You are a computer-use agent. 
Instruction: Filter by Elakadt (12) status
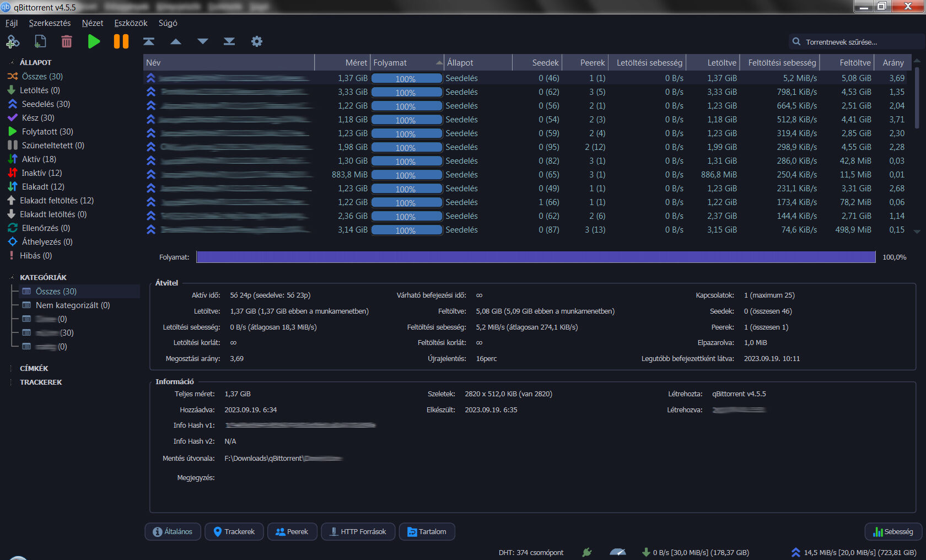coord(36,187)
